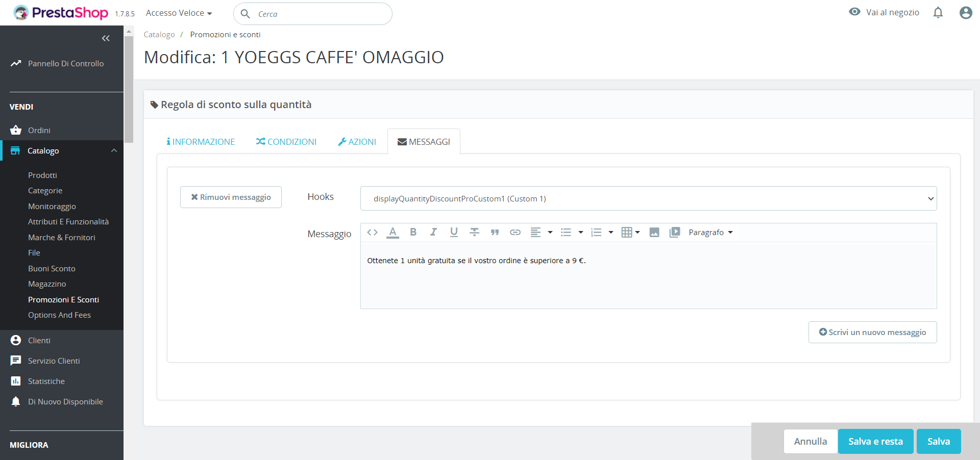Image resolution: width=980 pixels, height=460 pixels.
Task: Open File under Catalogo
Action: pyautogui.click(x=34, y=253)
